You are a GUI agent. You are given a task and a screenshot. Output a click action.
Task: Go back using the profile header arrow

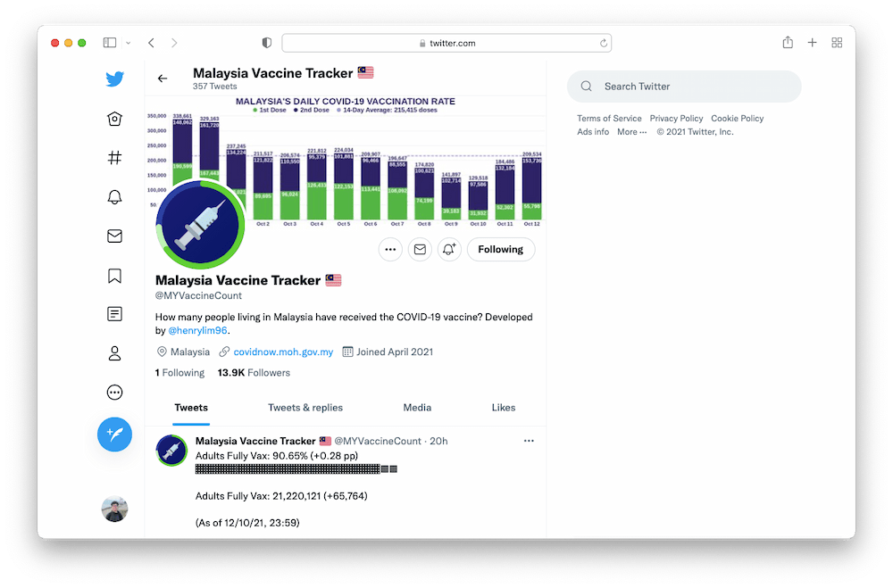coord(163,79)
